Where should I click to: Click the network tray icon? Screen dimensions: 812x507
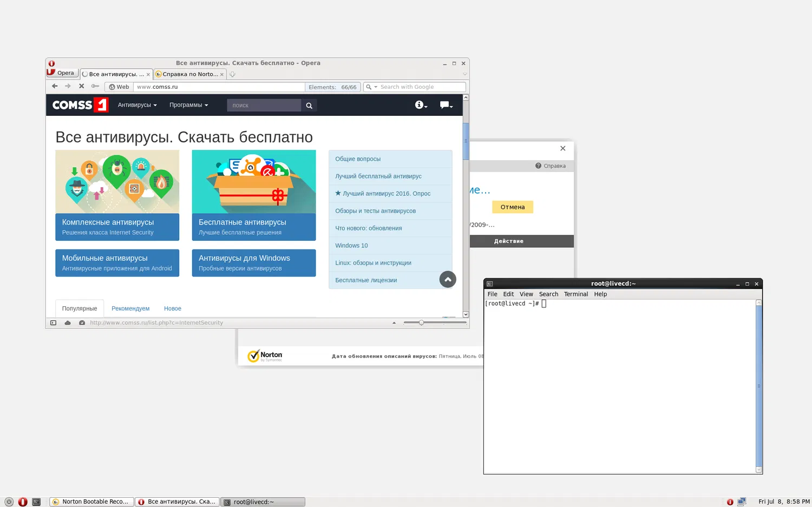click(742, 502)
